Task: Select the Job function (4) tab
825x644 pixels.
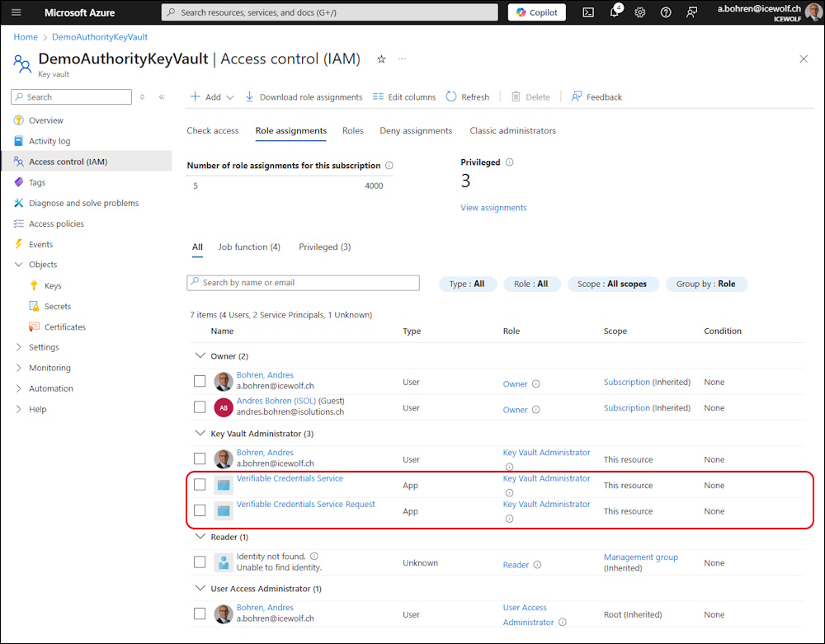Action: (249, 247)
